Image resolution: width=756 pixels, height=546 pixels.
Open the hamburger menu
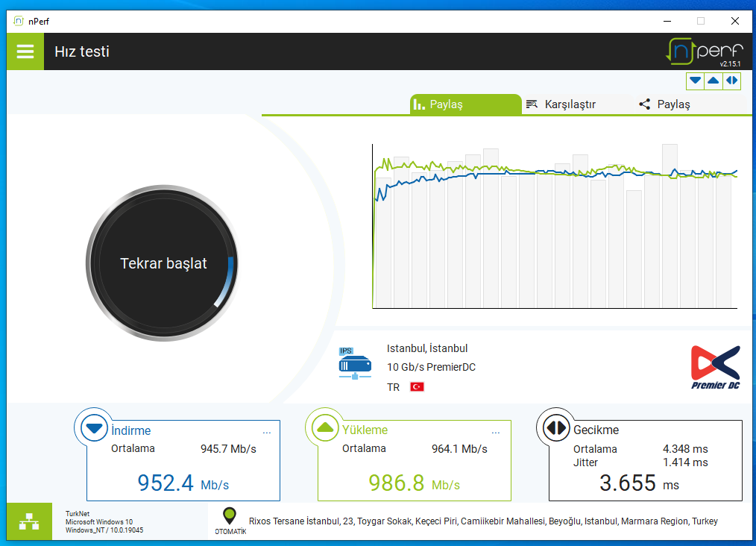(25, 51)
